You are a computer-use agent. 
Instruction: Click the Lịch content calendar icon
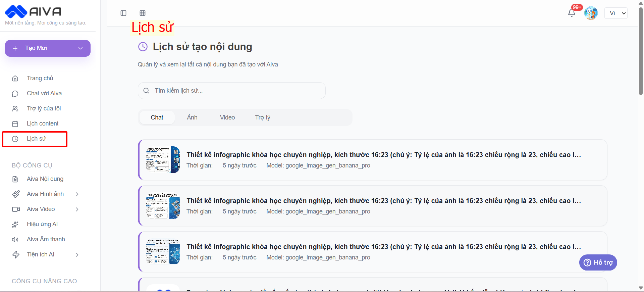15,124
